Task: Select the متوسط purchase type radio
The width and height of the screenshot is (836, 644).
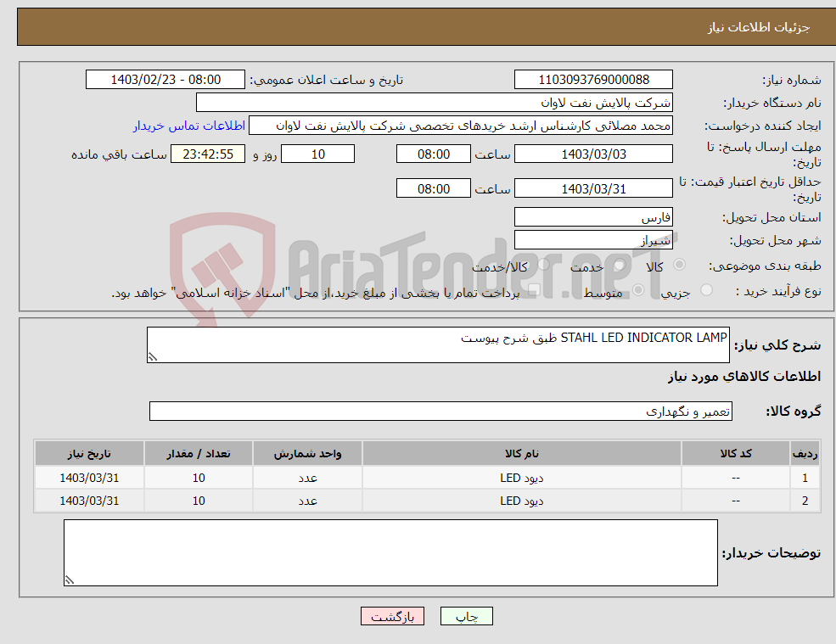Action: [x=638, y=290]
